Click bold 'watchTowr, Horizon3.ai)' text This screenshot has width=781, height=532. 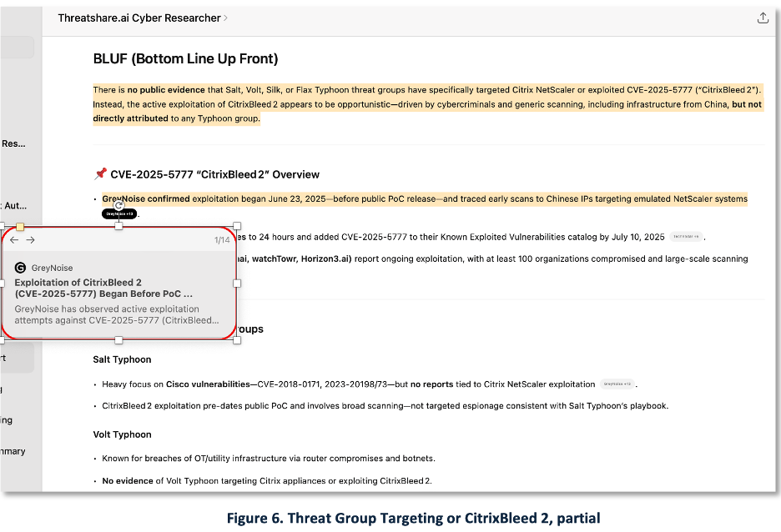[302, 258]
